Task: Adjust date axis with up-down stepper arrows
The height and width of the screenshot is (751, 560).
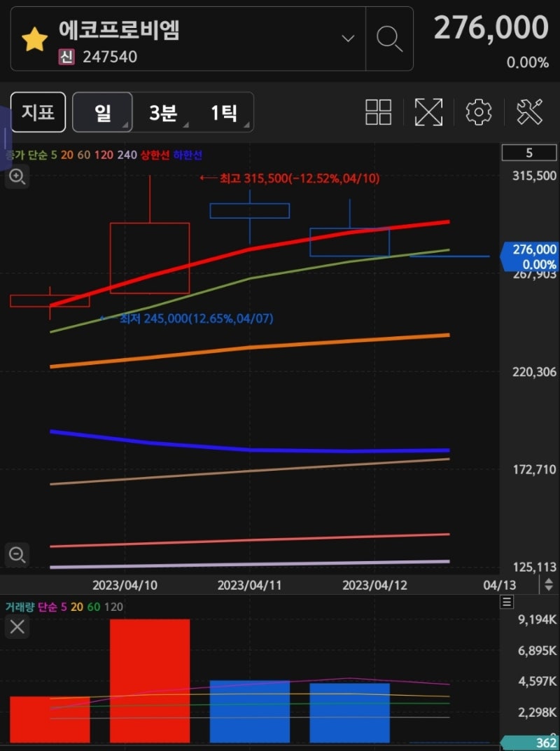Action: [x=549, y=584]
